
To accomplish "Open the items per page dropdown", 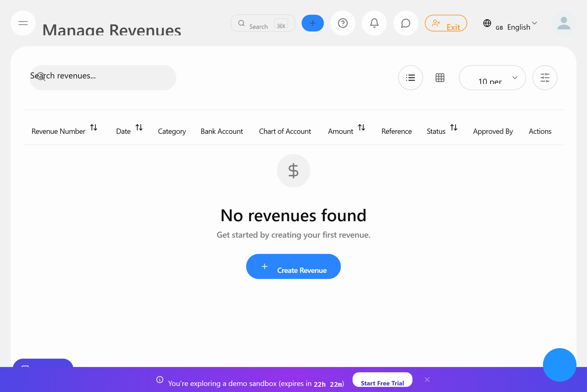I will tap(492, 78).
